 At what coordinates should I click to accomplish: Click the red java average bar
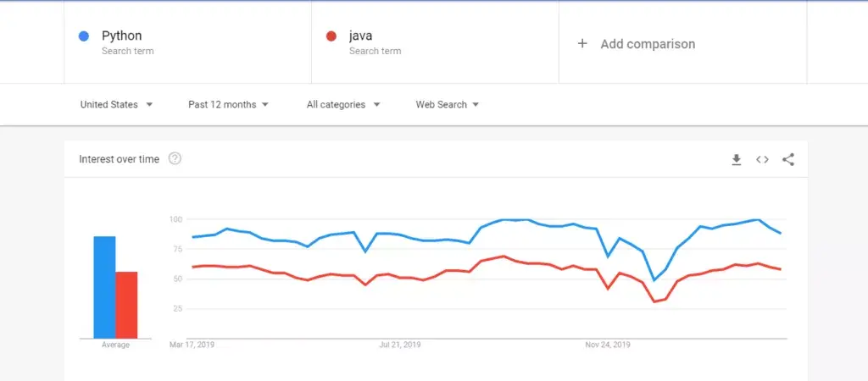(x=126, y=305)
